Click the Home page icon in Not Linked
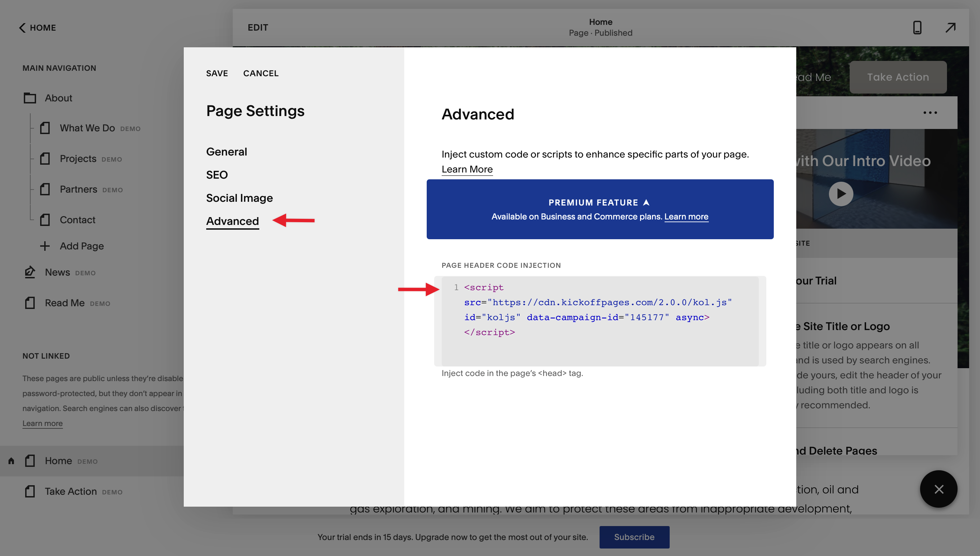 pyautogui.click(x=30, y=461)
